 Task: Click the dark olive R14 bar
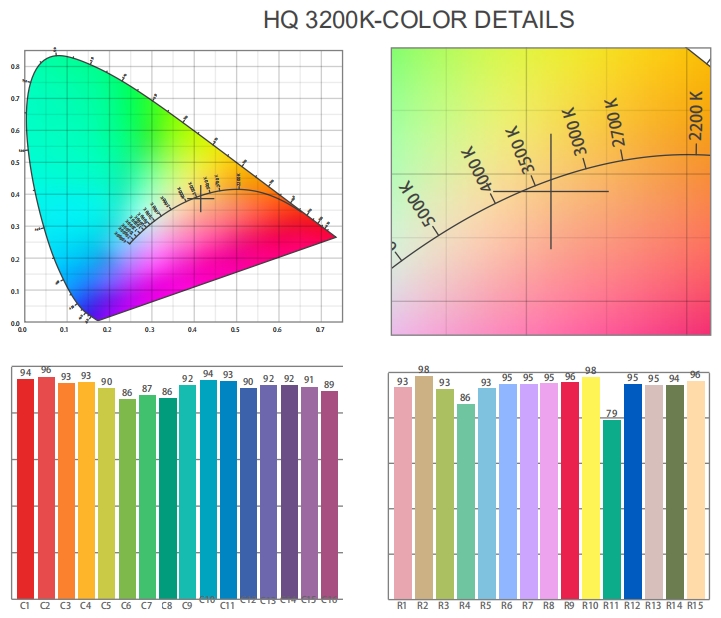[675, 492]
